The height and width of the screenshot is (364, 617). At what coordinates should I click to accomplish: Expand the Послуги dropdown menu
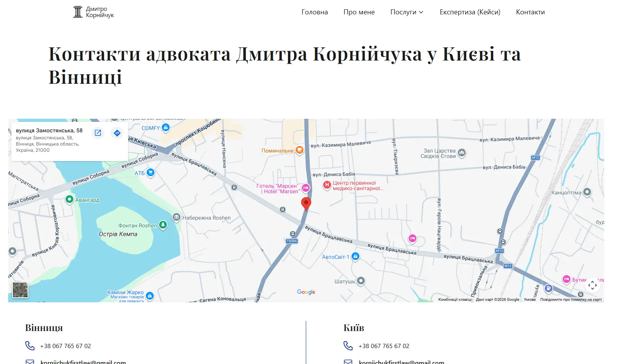[407, 12]
